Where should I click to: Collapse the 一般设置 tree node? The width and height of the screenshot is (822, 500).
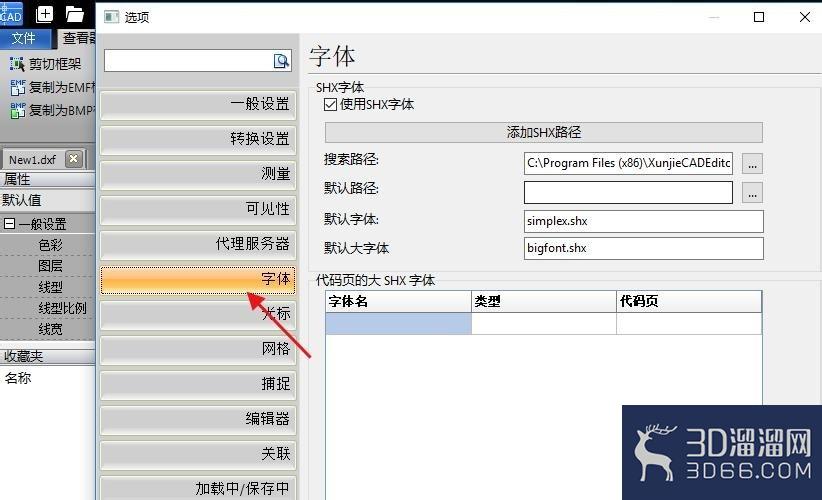[x=9, y=224]
